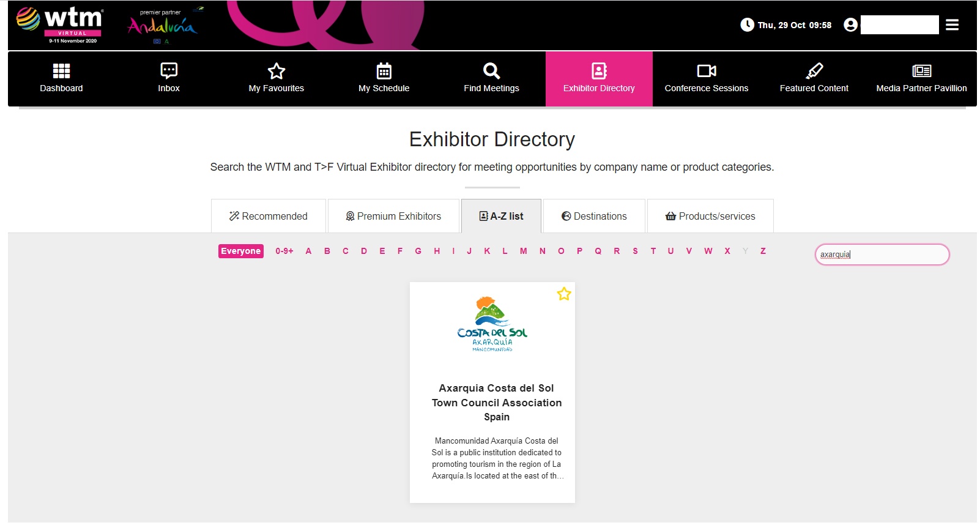Filter exhibitors by letter Q
This screenshot has height=525, width=980.
point(598,251)
